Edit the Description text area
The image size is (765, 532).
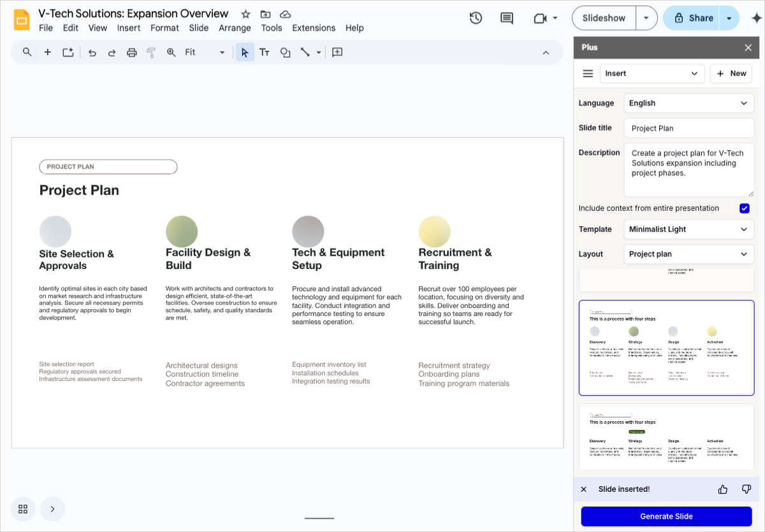689,170
